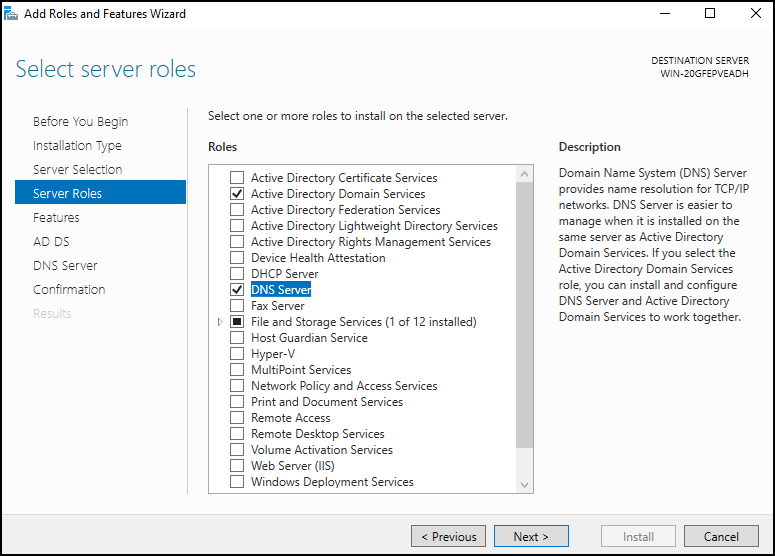Click roles list scroll up arrow

524,174
